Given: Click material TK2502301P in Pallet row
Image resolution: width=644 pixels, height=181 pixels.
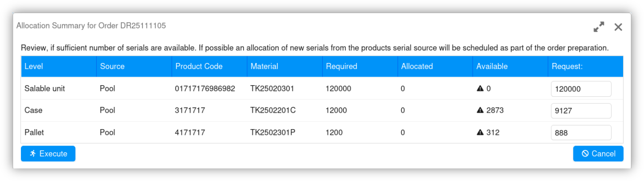Looking at the screenshot, I should [273, 132].
